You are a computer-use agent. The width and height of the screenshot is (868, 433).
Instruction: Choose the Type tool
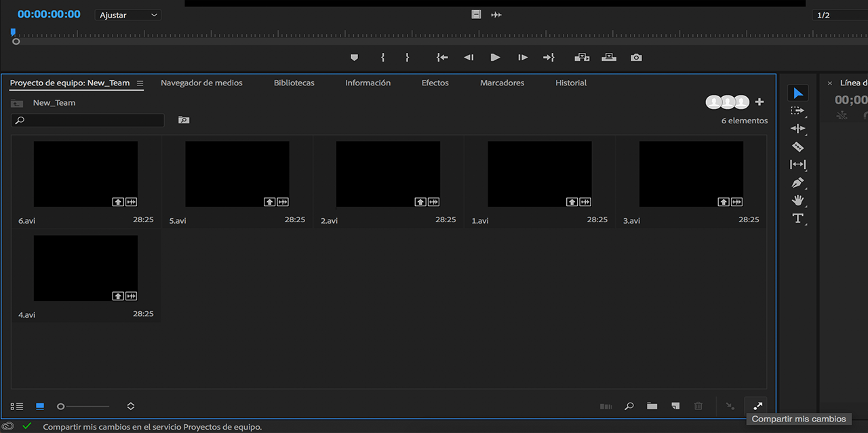coord(797,218)
